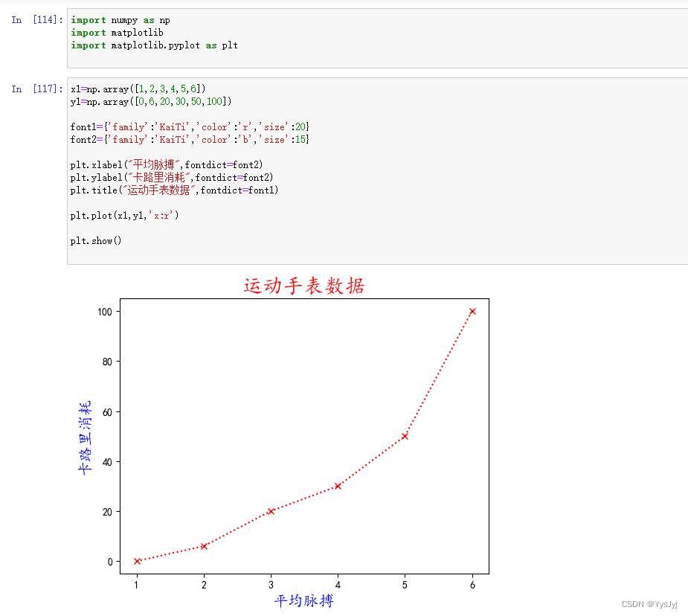Click the y1=np.array code line
The width and height of the screenshot is (688, 616).
pos(150,101)
